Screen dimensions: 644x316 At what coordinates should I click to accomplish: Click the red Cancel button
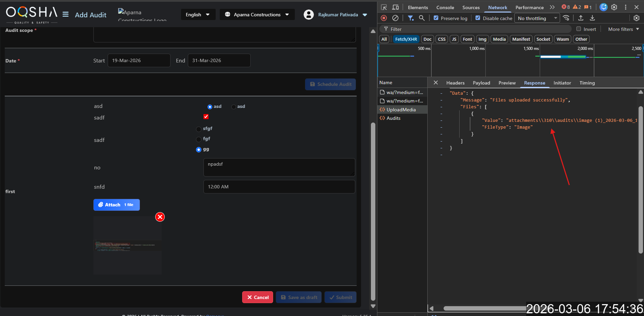coord(257,297)
